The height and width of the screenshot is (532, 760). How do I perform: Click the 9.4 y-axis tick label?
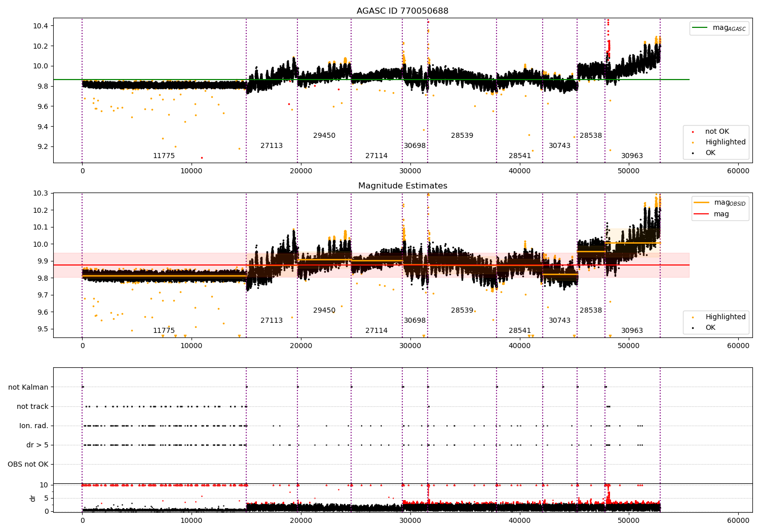[x=43, y=127]
